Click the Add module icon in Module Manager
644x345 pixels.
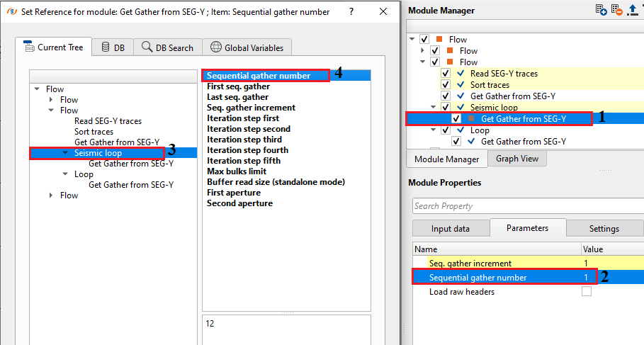coord(601,10)
